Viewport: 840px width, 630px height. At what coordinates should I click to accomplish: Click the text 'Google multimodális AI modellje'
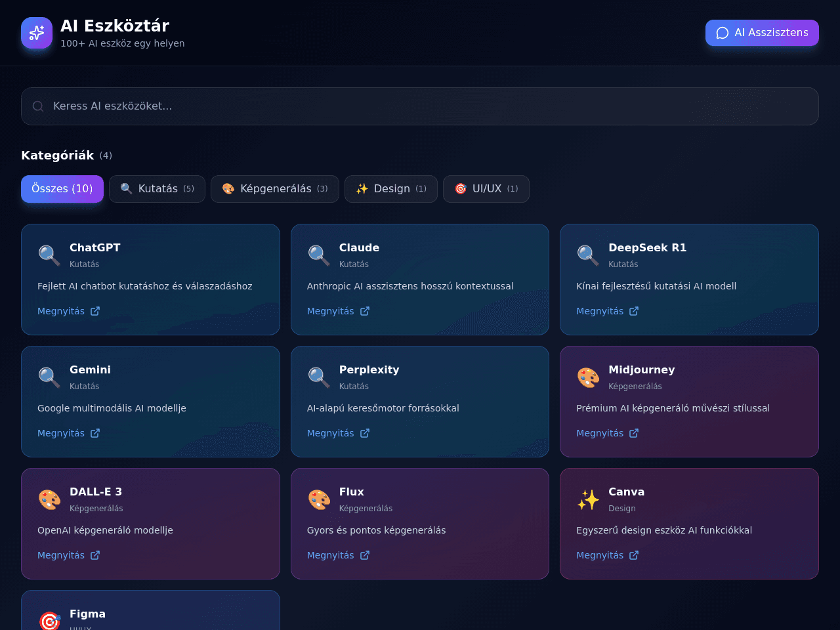(112, 408)
